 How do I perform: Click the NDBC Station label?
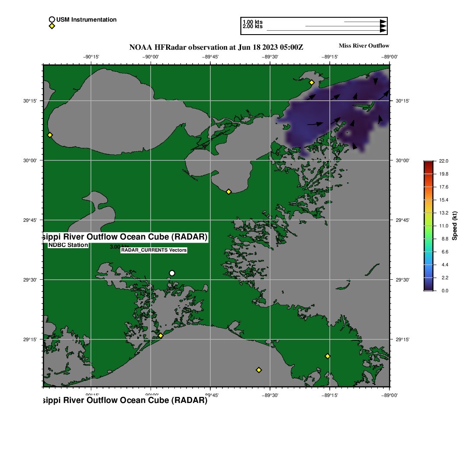tap(68, 245)
